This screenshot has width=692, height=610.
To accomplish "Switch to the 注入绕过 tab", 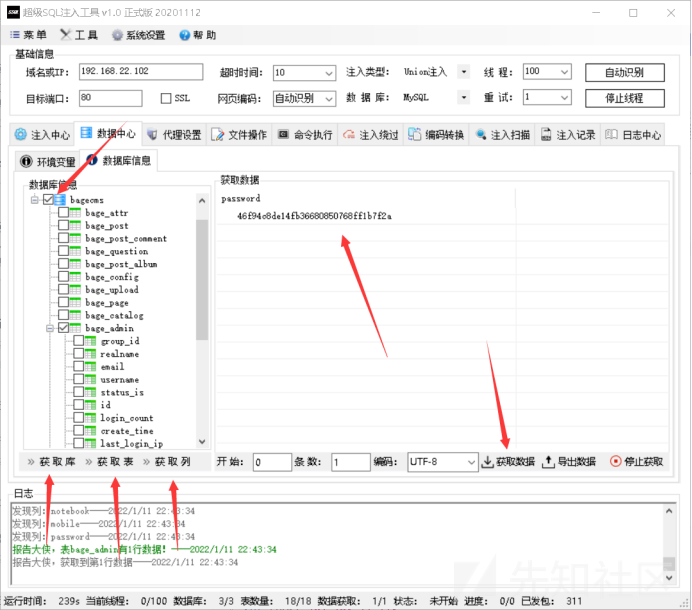I will [x=371, y=135].
